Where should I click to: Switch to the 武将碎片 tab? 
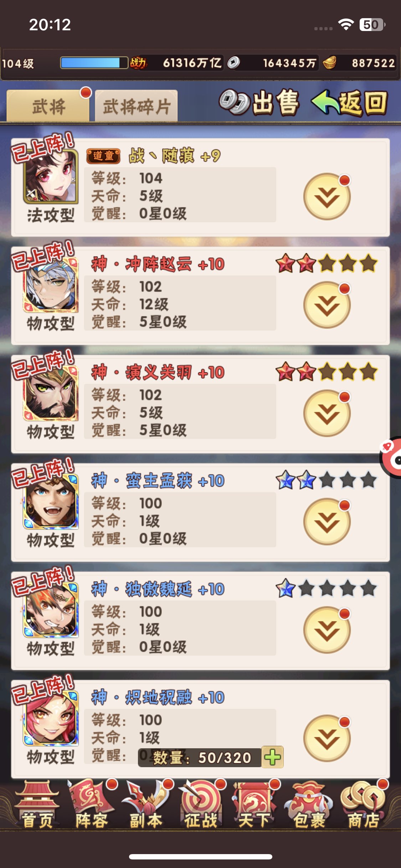click(x=137, y=106)
